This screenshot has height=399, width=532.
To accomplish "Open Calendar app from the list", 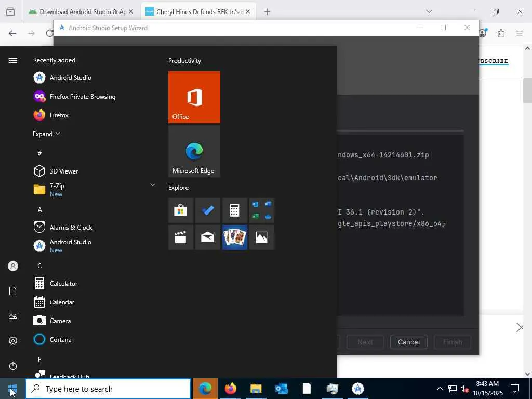I will (x=94, y=302).
